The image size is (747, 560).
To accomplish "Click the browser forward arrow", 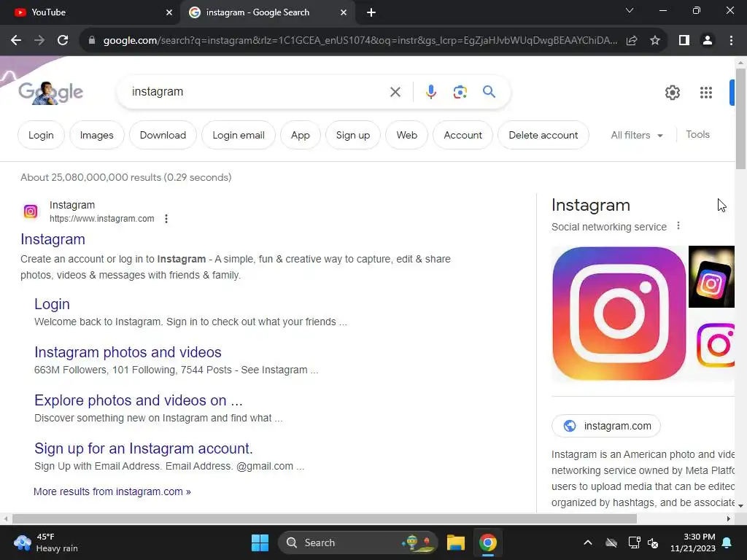I will (x=39, y=41).
